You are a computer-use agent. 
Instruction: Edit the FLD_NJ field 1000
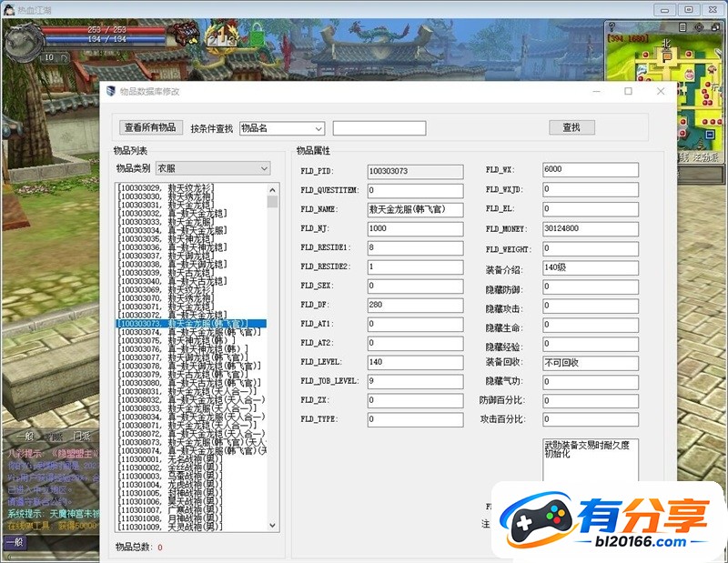(x=415, y=228)
